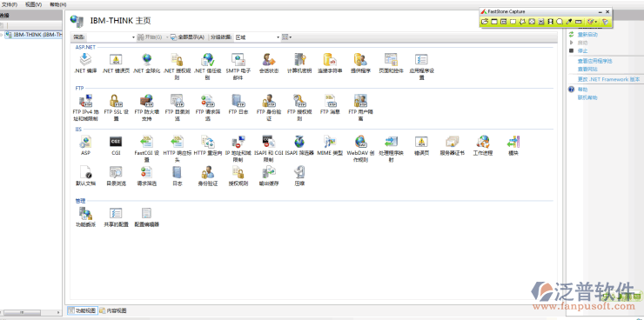Open the 配置编辑器 icon
This screenshot has height=320, width=644.
146,217
